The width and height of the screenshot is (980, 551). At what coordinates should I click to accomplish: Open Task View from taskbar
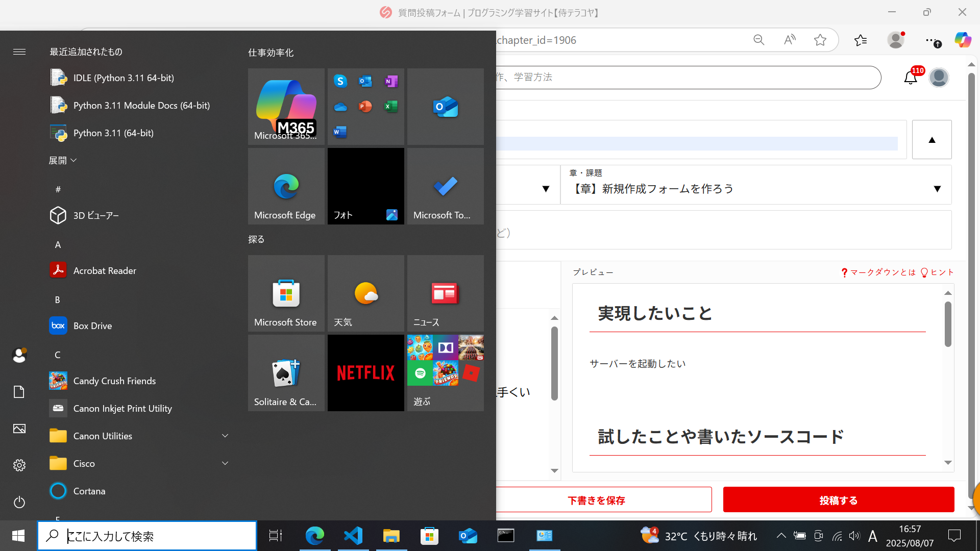click(276, 536)
